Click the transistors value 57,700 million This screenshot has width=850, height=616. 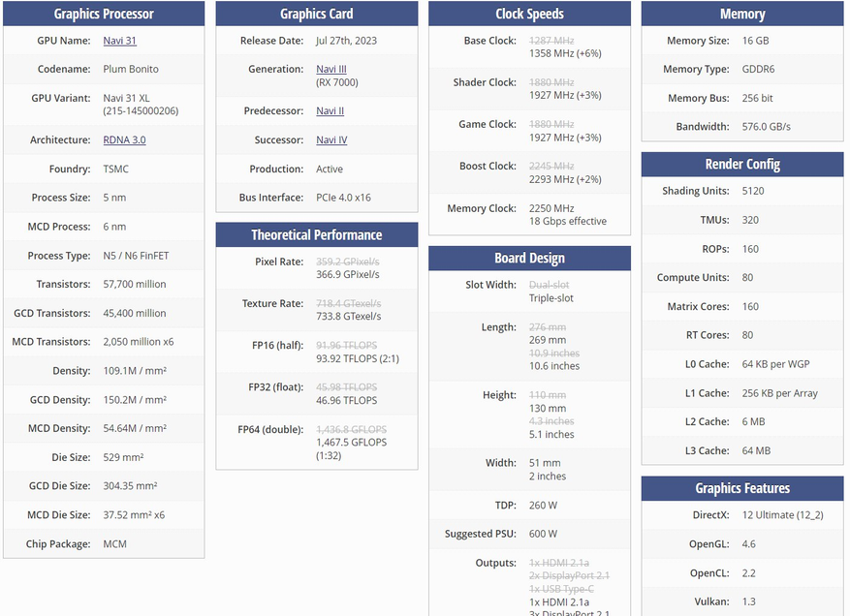(135, 285)
